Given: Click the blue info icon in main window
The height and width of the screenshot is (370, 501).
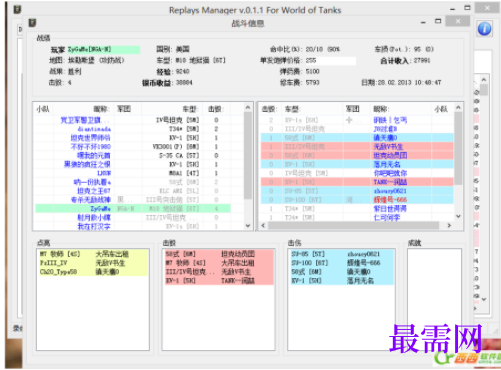Looking at the screenshot, I should pos(484,29).
